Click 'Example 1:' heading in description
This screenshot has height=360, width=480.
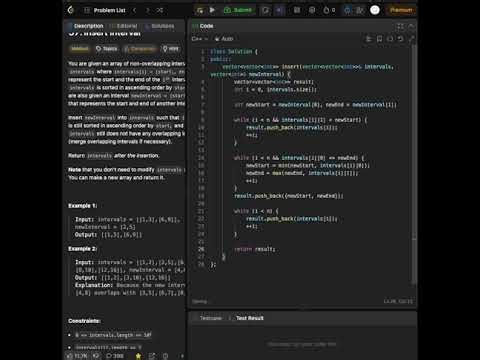click(83, 206)
